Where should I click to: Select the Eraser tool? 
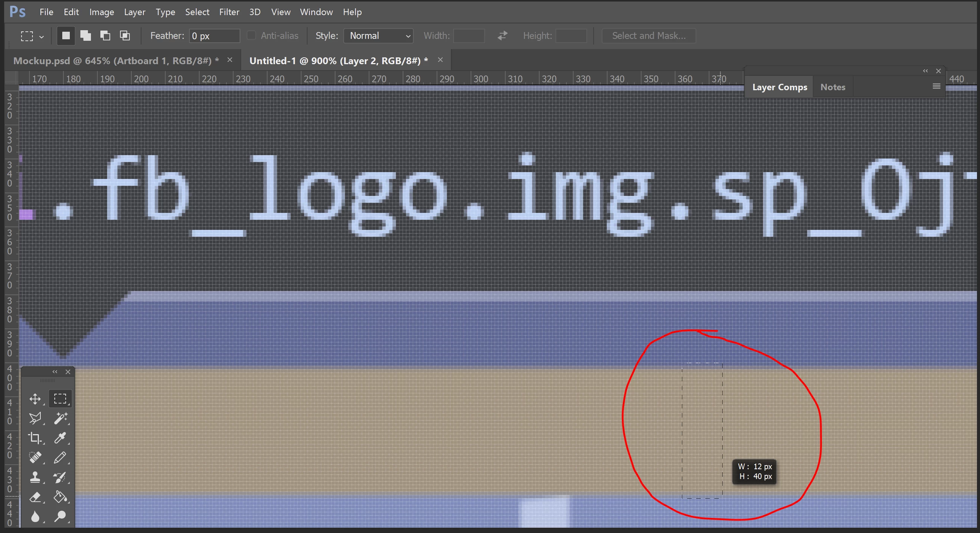[35, 497]
